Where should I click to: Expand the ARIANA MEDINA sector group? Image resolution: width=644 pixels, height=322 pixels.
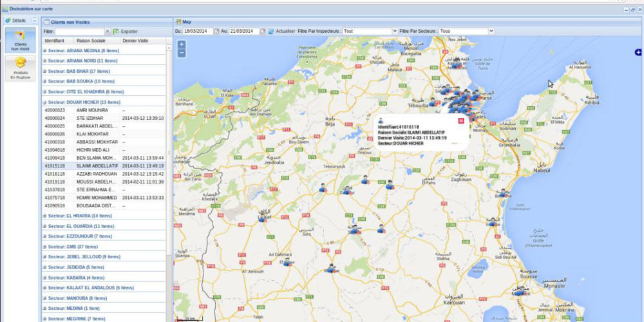point(44,50)
